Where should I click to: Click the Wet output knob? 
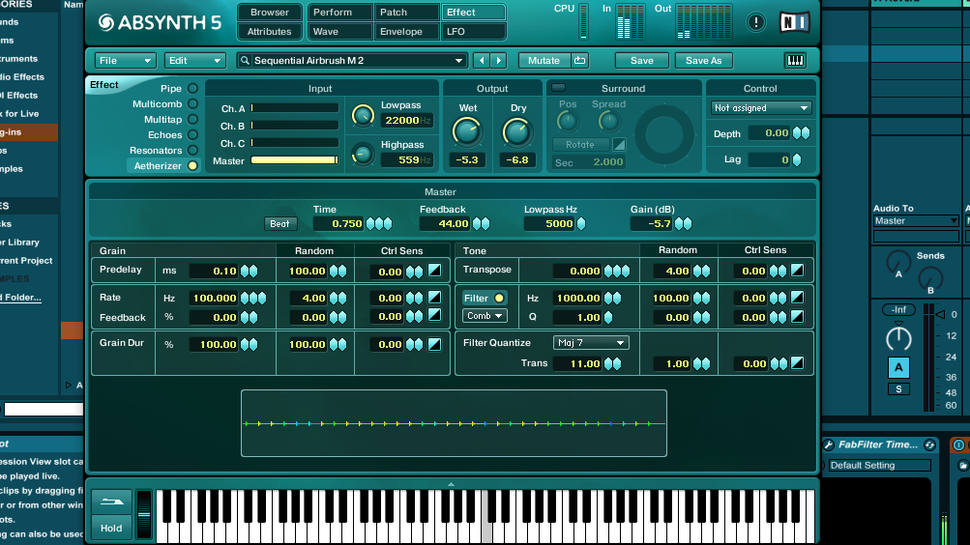click(x=466, y=131)
